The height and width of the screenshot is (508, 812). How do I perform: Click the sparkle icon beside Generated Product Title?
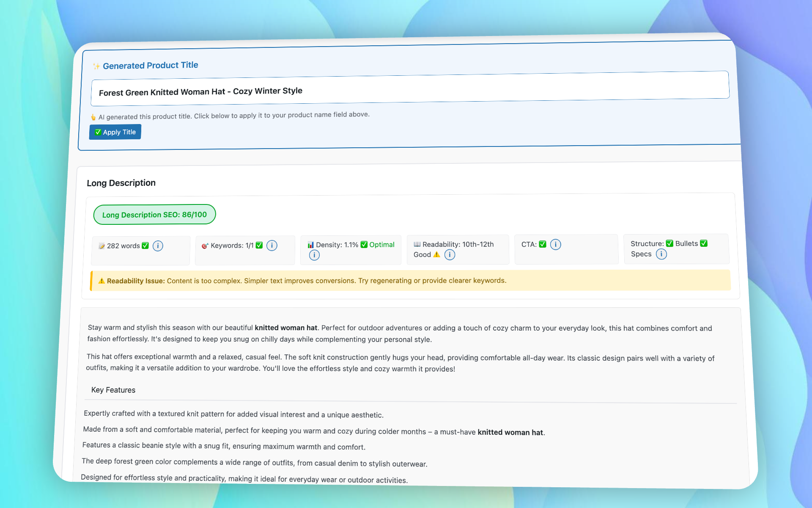pyautogui.click(x=96, y=66)
